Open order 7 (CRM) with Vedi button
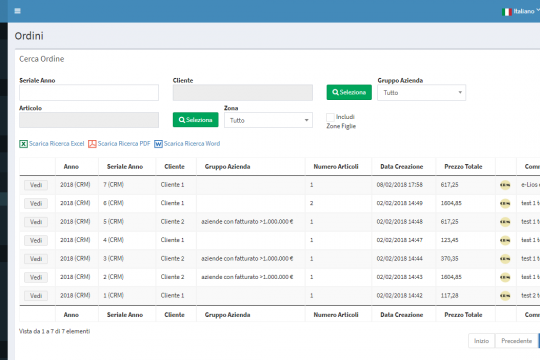540x360 pixels. point(36,185)
